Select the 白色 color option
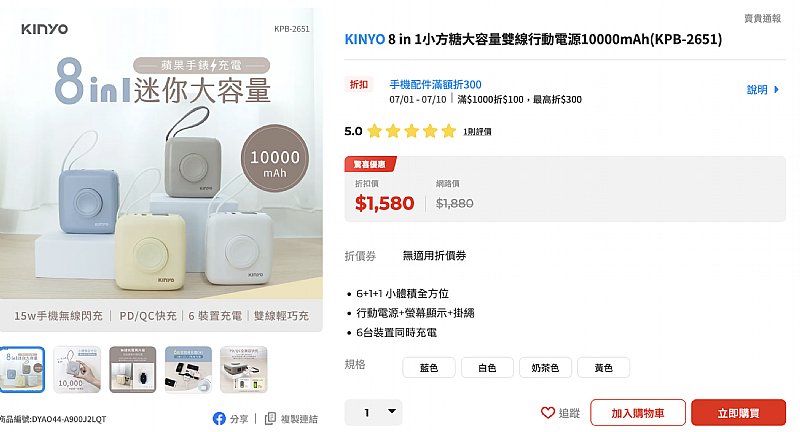The image size is (800, 432). (487, 368)
